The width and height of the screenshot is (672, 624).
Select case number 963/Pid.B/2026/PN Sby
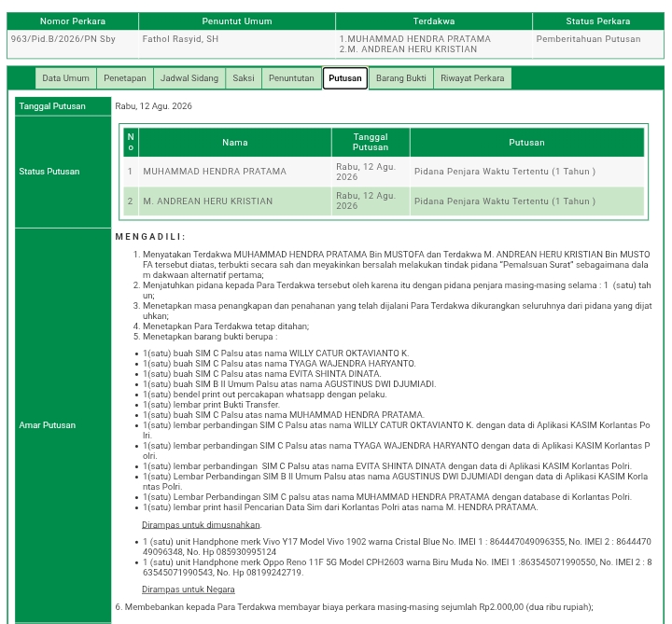(63, 39)
